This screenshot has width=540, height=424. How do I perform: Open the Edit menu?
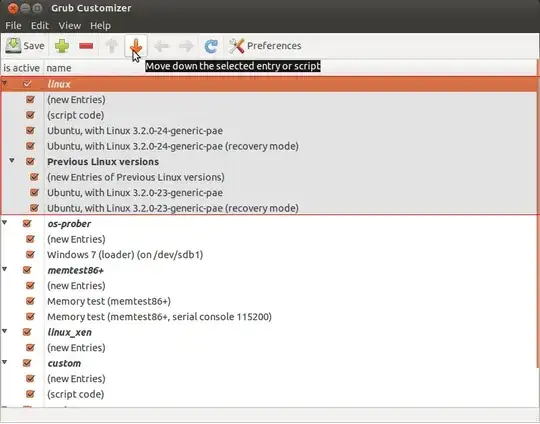tap(40, 25)
